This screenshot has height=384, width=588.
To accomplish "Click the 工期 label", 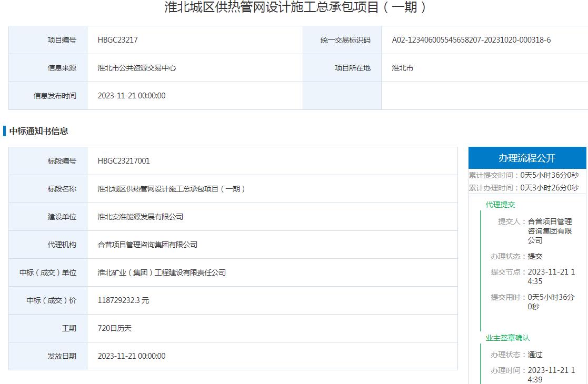I will [69, 328].
